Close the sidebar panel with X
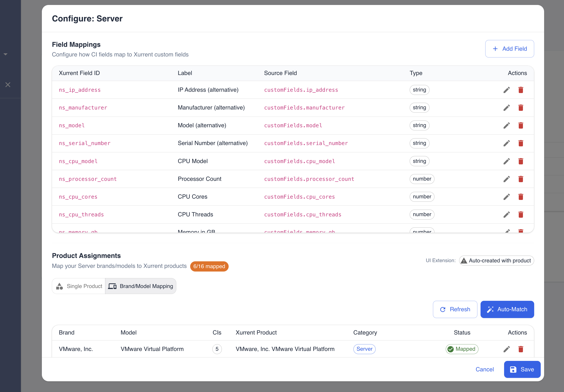 point(8,85)
